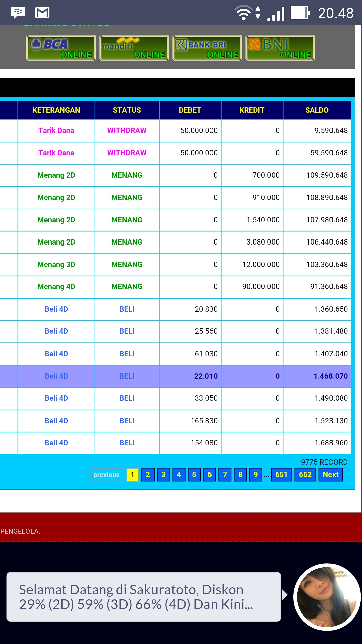The width and height of the screenshot is (362, 644).
Task: Select the highlighted Beli 4D row with 22.010
Action: click(181, 376)
